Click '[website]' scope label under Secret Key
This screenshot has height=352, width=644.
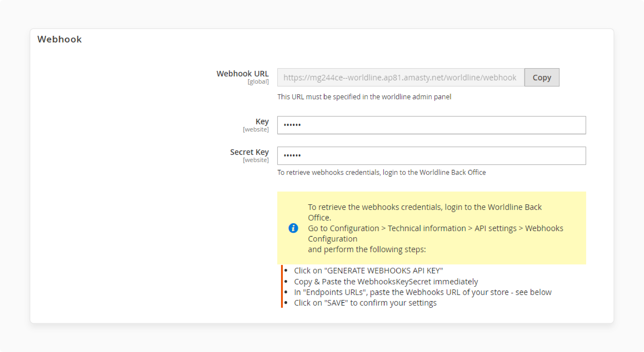256,160
